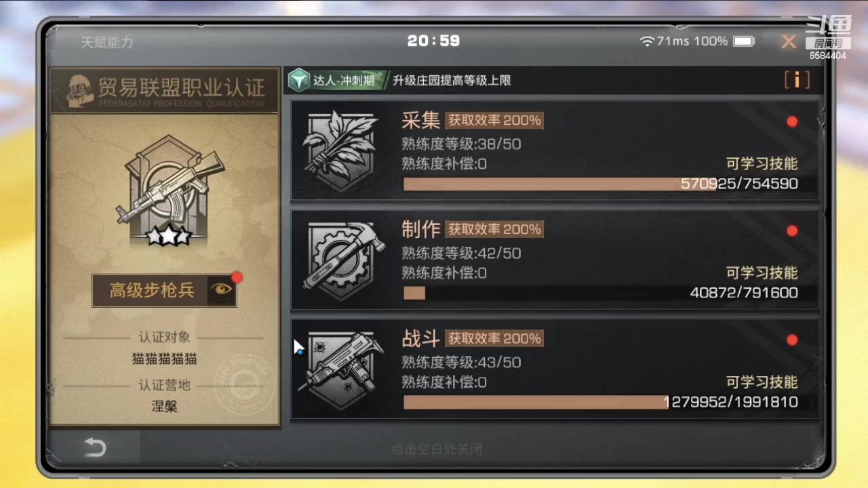Click the battery status icon
This screenshot has height=488, width=868.
click(x=744, y=41)
